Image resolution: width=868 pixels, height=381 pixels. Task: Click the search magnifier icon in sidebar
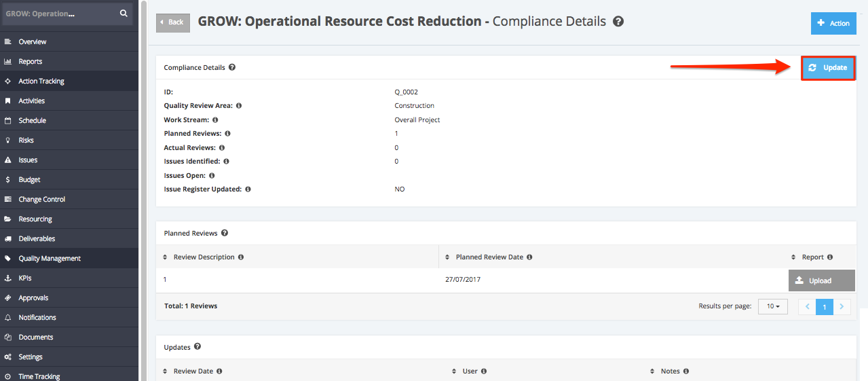coord(124,13)
